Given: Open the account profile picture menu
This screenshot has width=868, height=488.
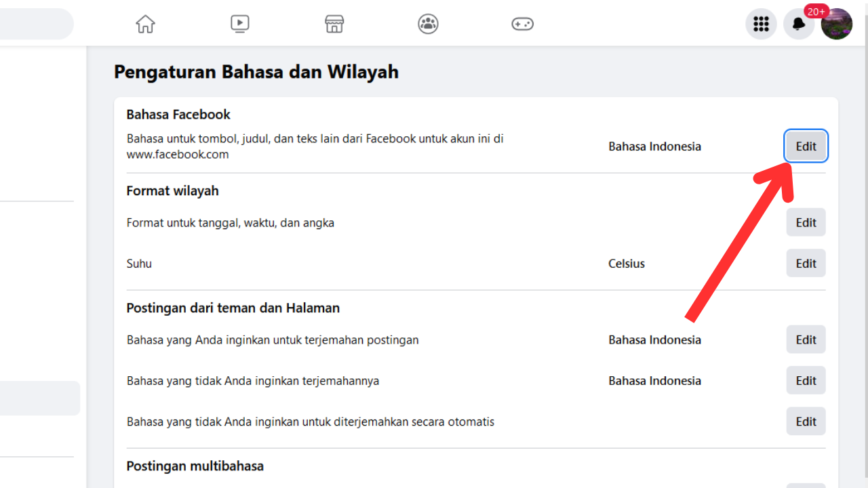Looking at the screenshot, I should point(837,24).
